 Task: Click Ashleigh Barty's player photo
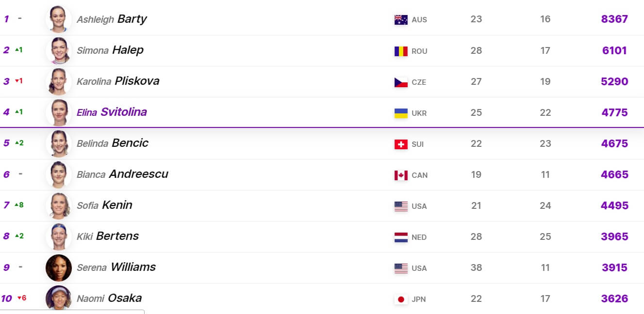[59, 19]
